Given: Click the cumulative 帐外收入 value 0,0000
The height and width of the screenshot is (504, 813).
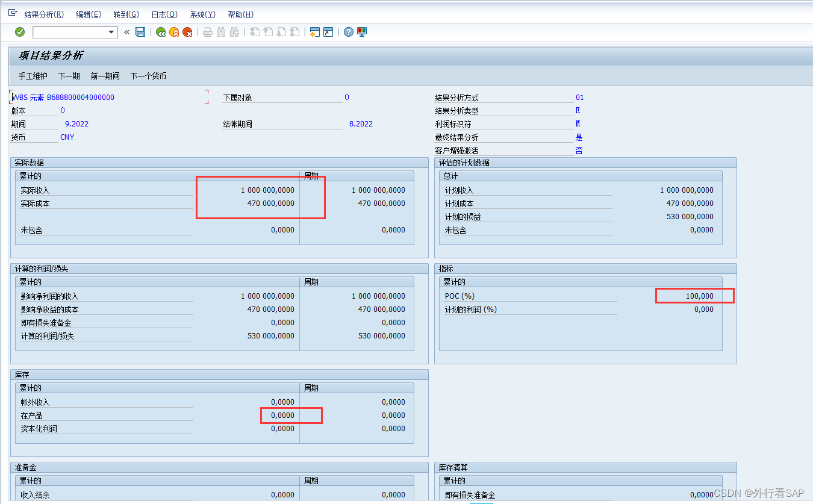Looking at the screenshot, I should [282, 402].
